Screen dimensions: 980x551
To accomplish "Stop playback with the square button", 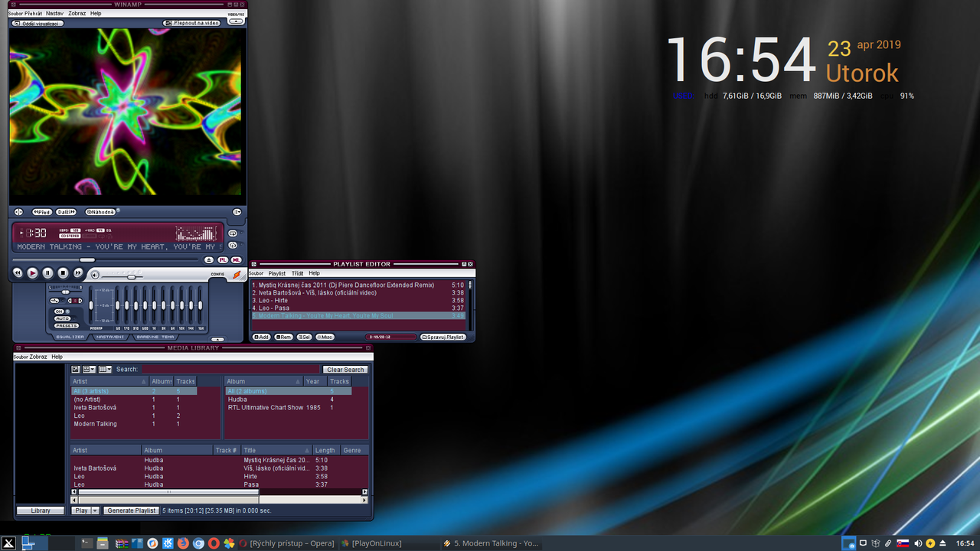I will [63, 273].
